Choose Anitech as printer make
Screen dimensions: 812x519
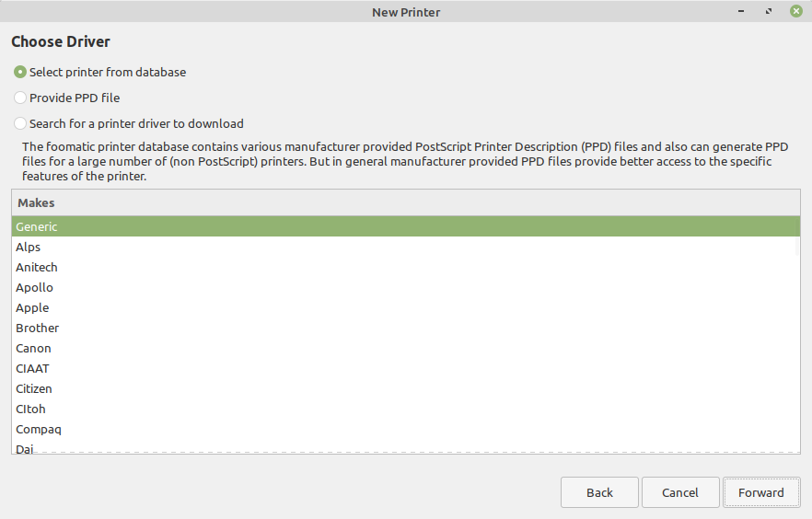point(406,267)
